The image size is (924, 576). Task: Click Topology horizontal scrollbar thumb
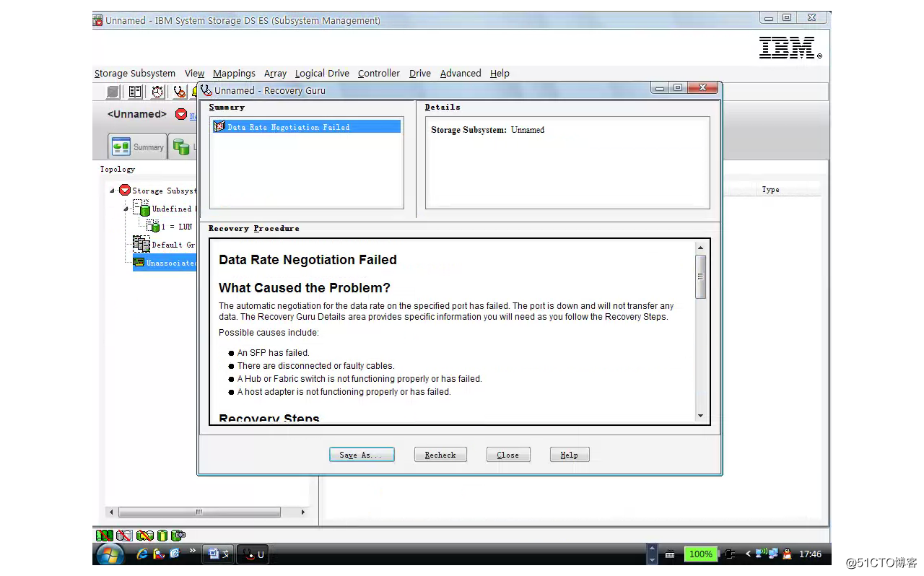pos(199,512)
